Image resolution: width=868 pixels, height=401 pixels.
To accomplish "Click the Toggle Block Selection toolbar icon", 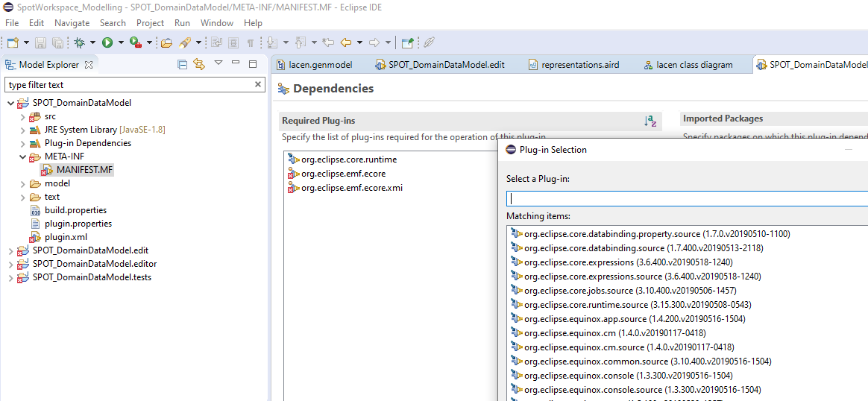I will click(x=233, y=42).
